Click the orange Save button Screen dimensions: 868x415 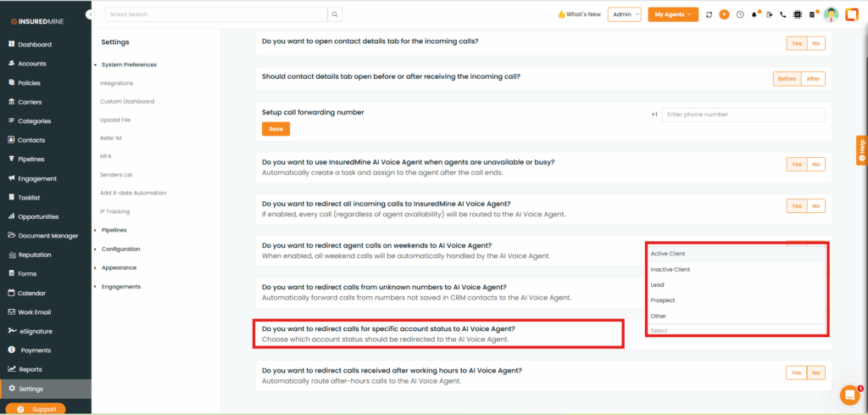(x=275, y=129)
